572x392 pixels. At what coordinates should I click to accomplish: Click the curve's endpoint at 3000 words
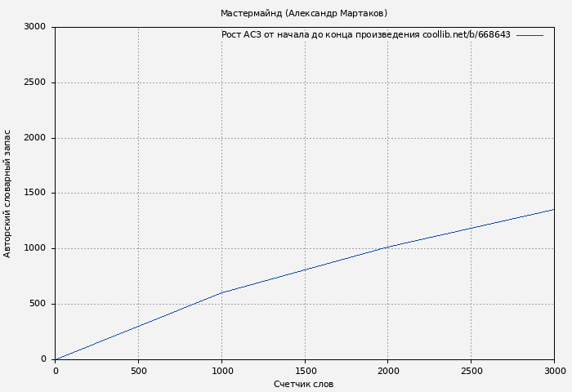coord(554,209)
